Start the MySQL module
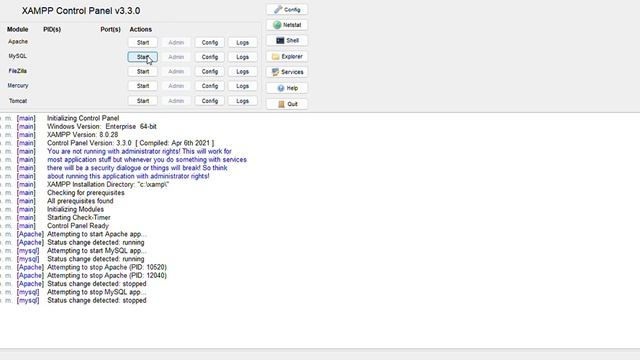 pyautogui.click(x=142, y=57)
